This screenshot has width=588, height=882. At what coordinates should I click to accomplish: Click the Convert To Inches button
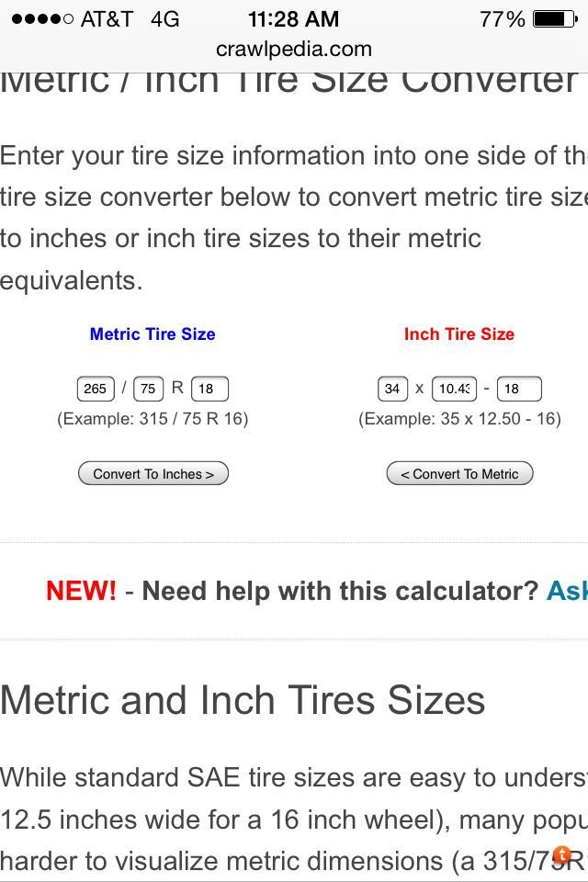tap(153, 474)
